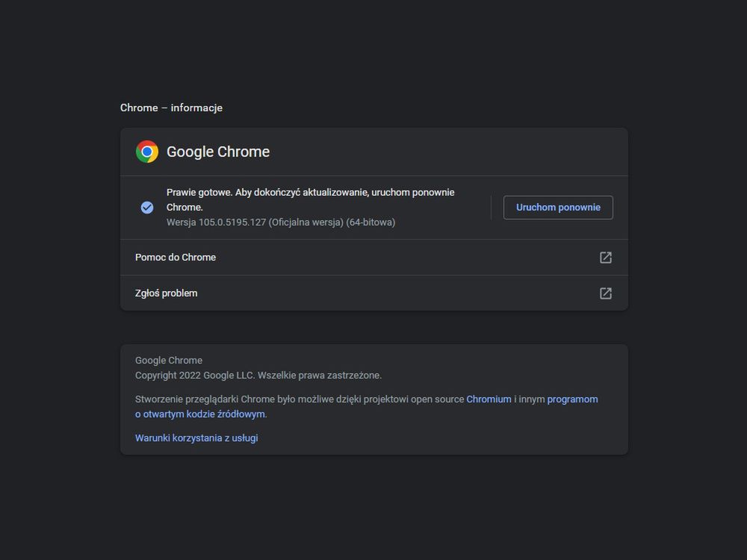Select the Zgłoś problem row label
The width and height of the screenshot is (747, 560).
click(x=167, y=293)
